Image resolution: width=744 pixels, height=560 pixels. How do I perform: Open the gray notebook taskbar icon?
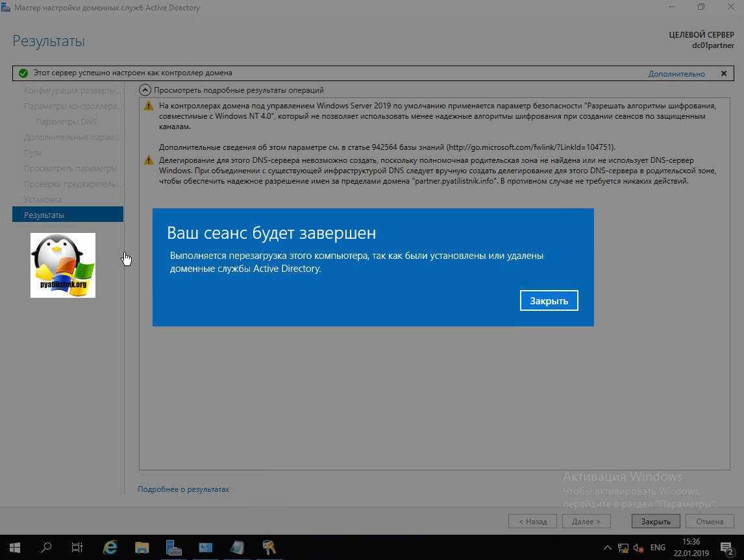coord(237,548)
